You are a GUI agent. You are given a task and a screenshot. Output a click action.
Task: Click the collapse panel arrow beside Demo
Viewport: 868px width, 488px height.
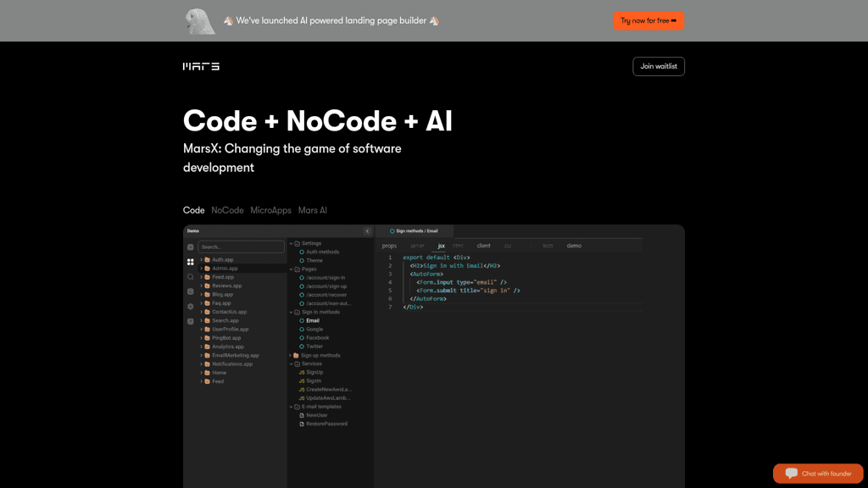[367, 231]
